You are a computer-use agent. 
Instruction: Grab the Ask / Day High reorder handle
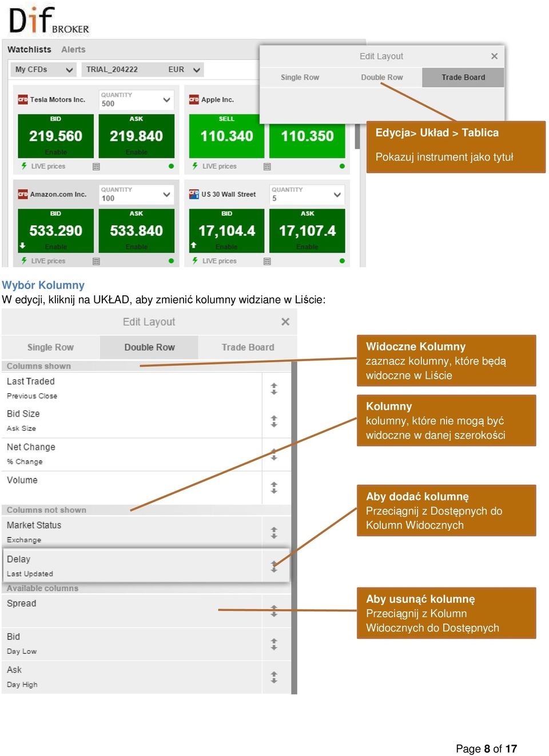click(x=274, y=677)
